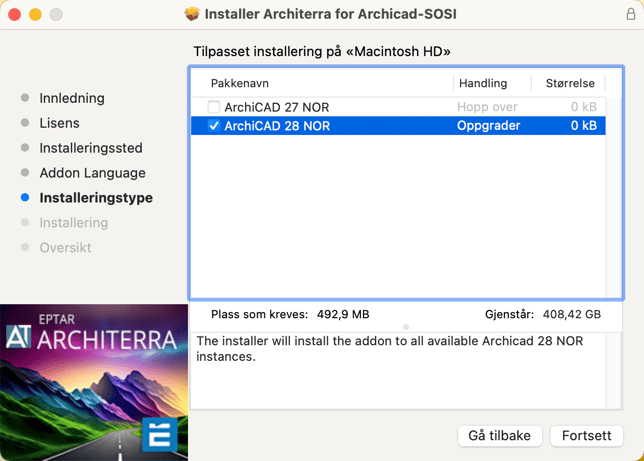
Task: Select the Addon Language step
Action: (92, 173)
